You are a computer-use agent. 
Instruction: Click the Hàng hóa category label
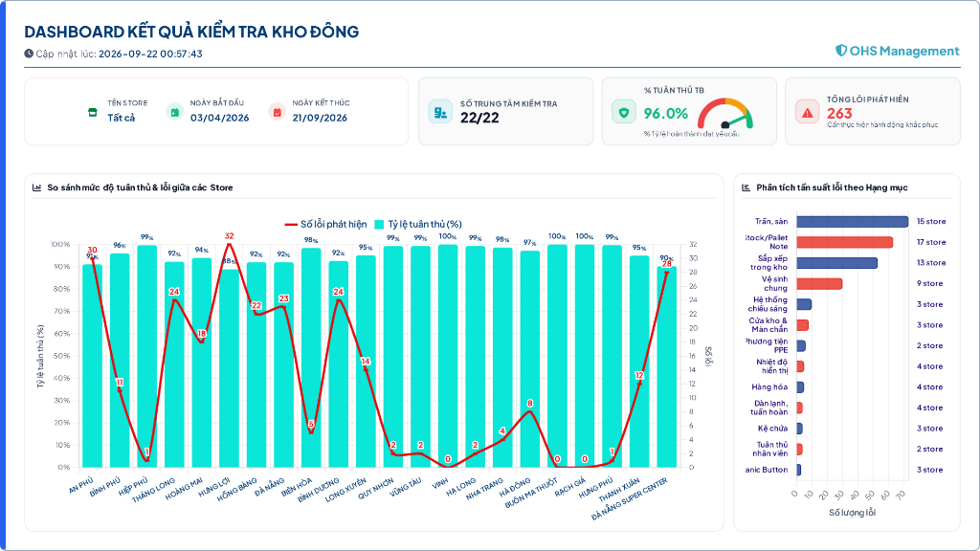770,386
